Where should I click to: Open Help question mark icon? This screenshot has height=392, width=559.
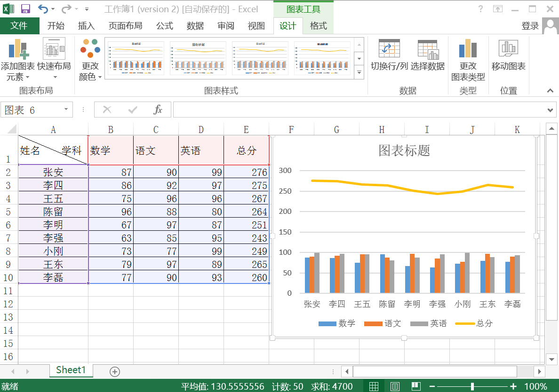[x=480, y=9]
